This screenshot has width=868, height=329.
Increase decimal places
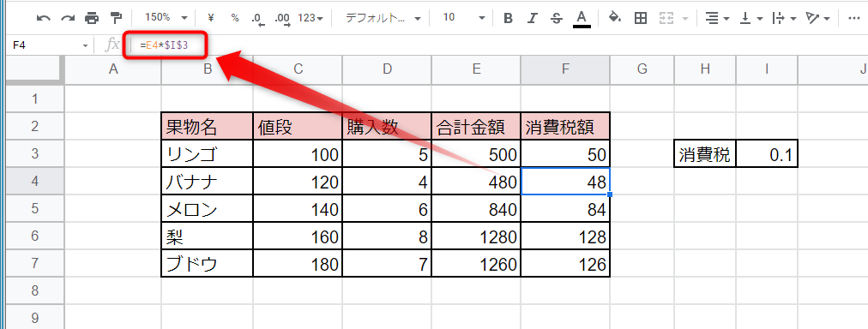tap(282, 18)
